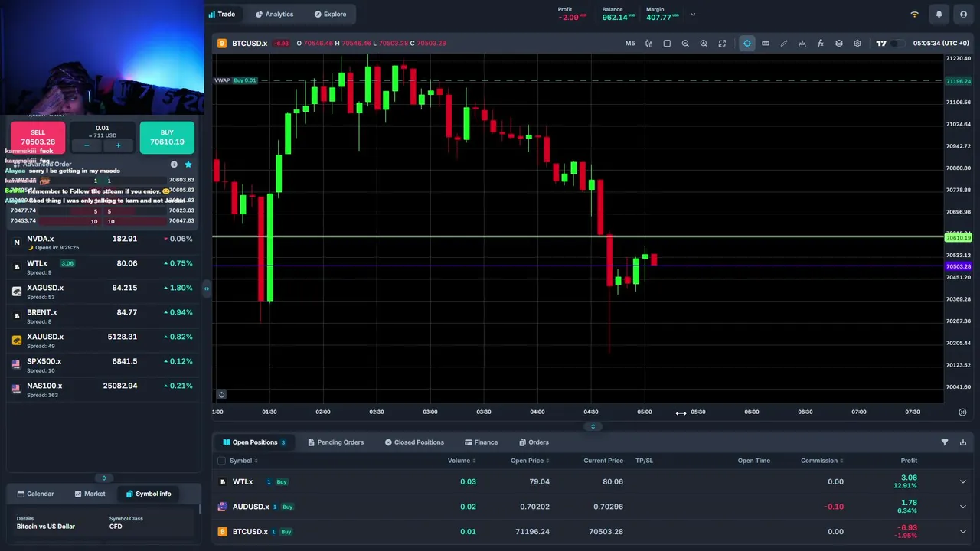Expand the WTI.x position row
Image resolution: width=980 pixels, height=551 pixels.
[x=963, y=482]
